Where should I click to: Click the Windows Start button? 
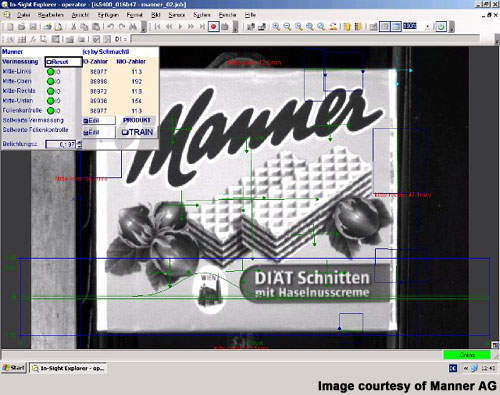[14, 368]
